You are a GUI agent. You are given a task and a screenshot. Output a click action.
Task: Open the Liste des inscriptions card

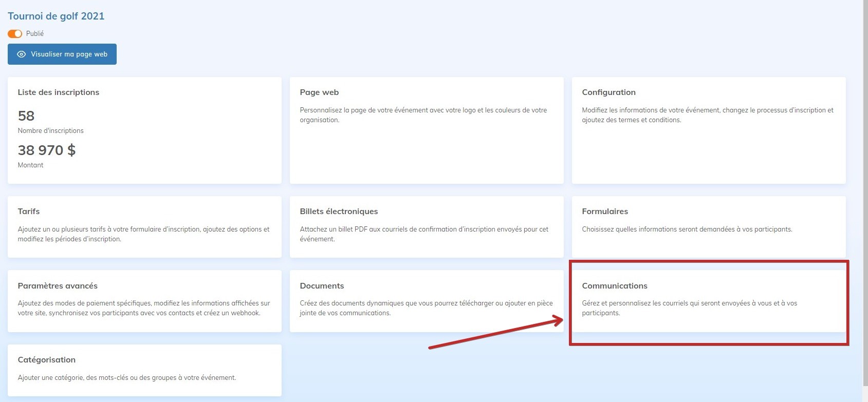click(x=144, y=130)
